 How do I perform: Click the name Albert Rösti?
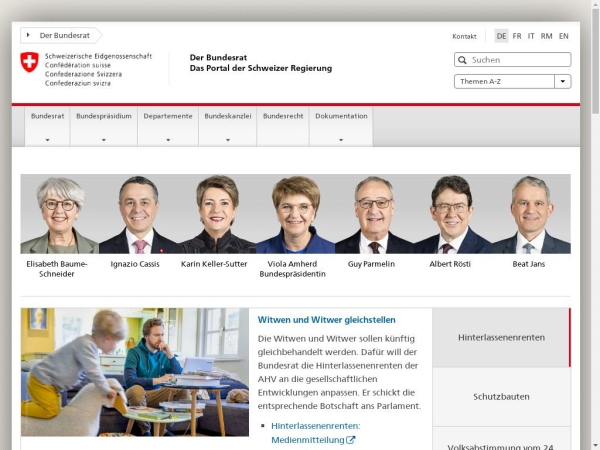[450, 264]
